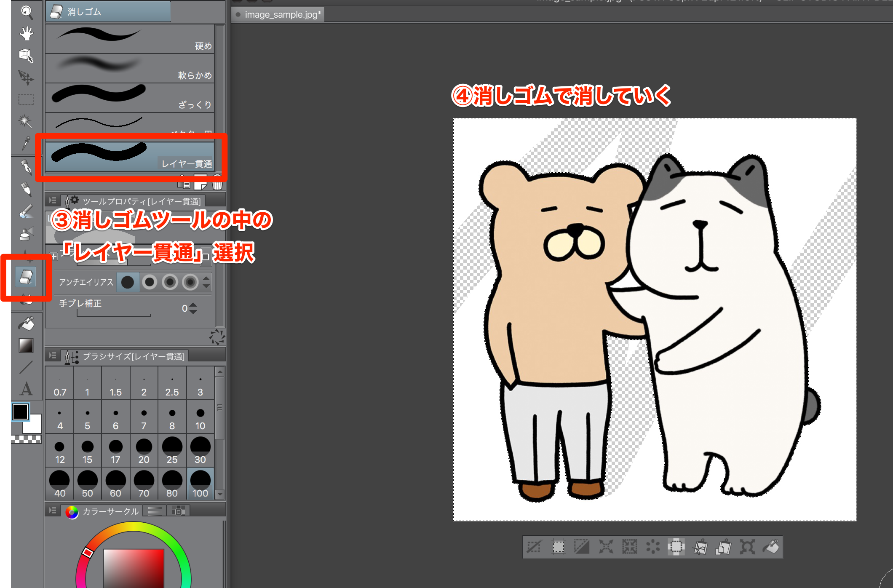
Task: Set anti-aliasing to Strong
Action: click(x=190, y=282)
